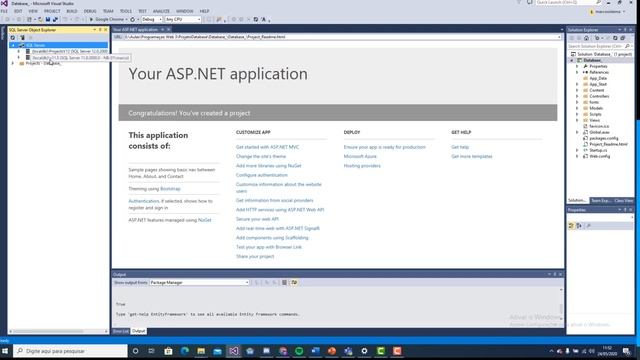This screenshot has height=360, width=640.
Task: Select Project_Readme.html in Solution Explorer
Action: (608, 144)
